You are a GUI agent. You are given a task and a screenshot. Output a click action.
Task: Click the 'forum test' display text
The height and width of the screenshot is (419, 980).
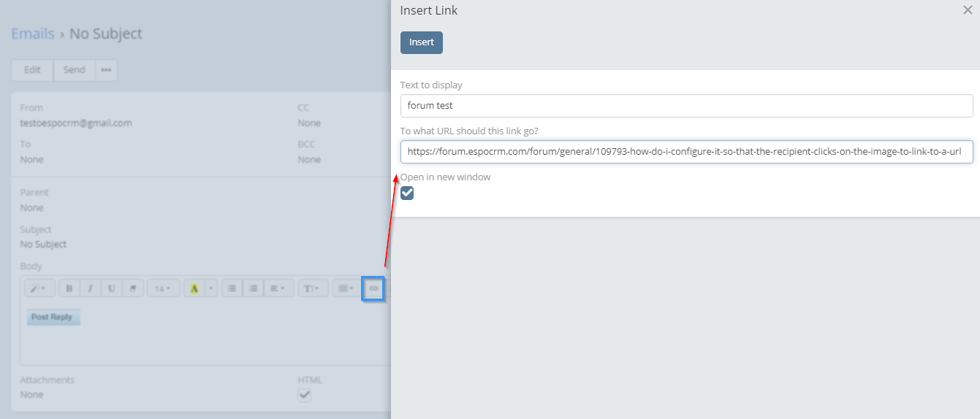[x=430, y=106]
